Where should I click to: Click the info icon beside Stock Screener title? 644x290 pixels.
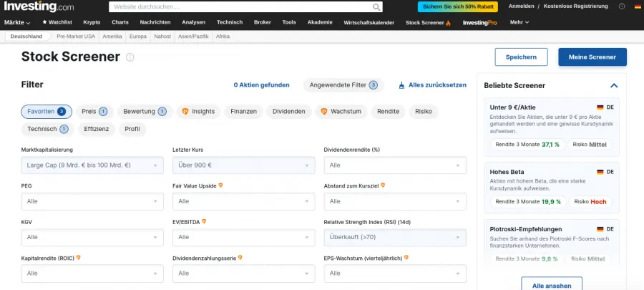[x=130, y=57]
